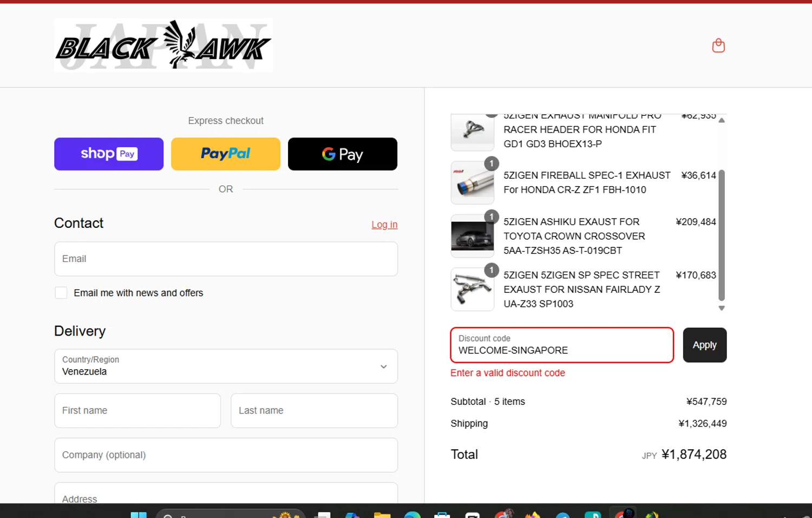This screenshot has height=518, width=812.
Task: Click the order list scroll down arrow
Action: point(722,308)
